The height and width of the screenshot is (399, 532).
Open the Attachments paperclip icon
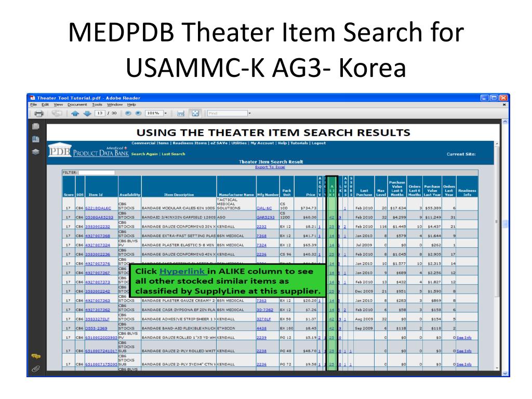pyautogui.click(x=36, y=369)
